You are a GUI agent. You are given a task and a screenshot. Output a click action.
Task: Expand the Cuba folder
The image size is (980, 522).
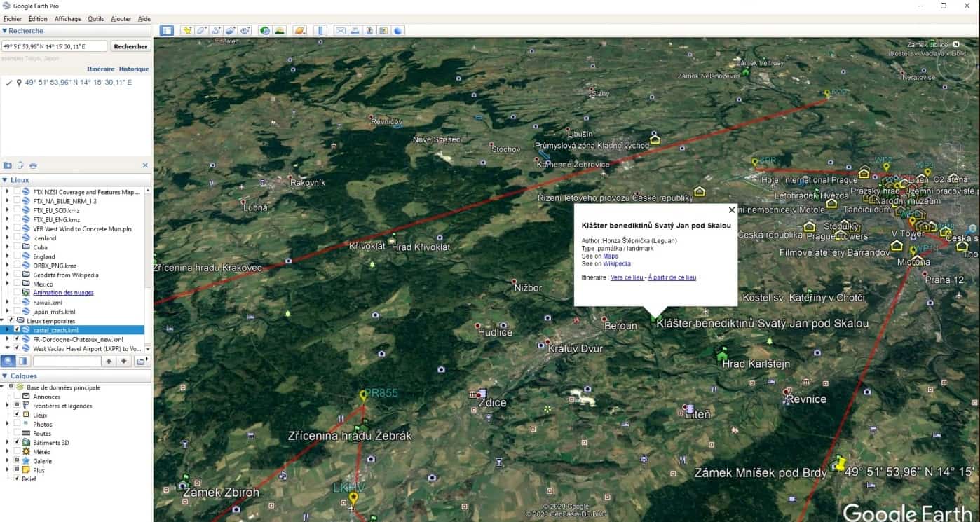8,247
